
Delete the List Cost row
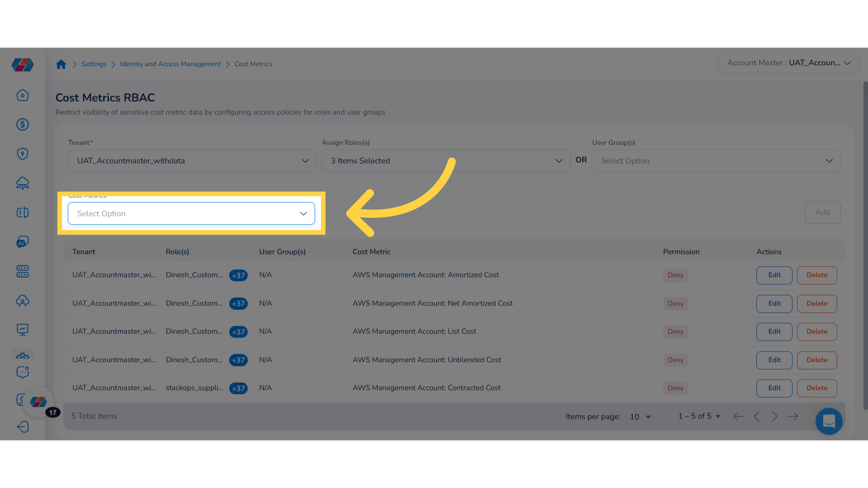click(x=816, y=332)
